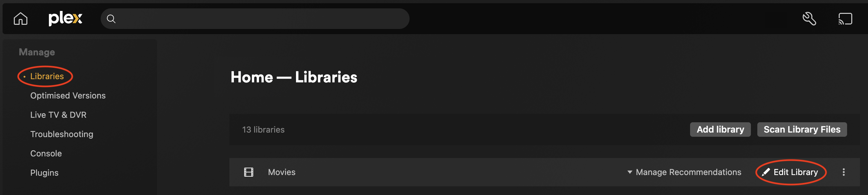This screenshot has height=195, width=868.
Task: Navigate to Plugins in sidebar
Action: [x=44, y=173]
